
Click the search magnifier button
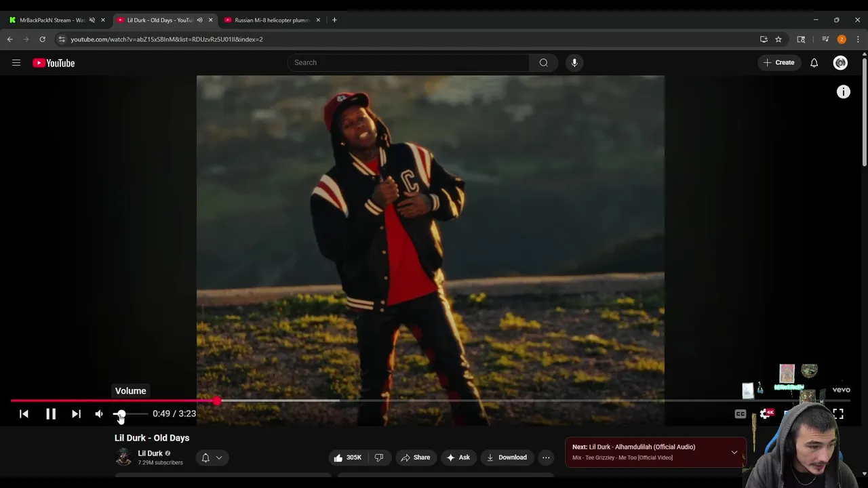543,62
